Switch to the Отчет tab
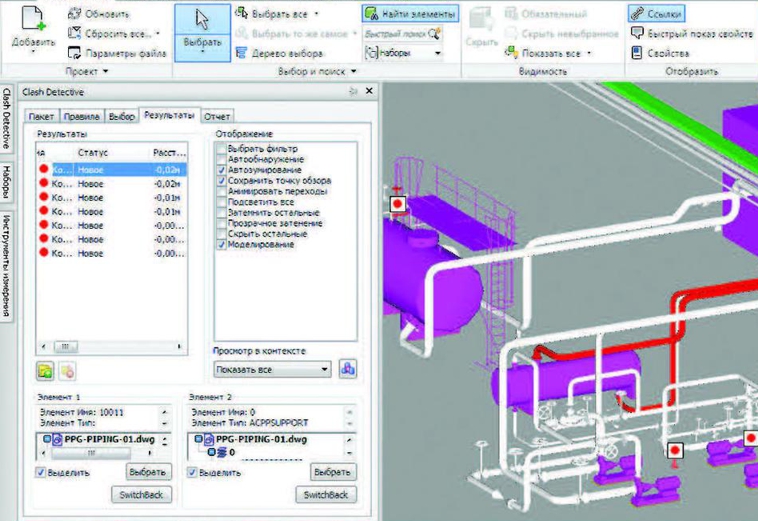This screenshot has width=758, height=521. click(x=217, y=116)
